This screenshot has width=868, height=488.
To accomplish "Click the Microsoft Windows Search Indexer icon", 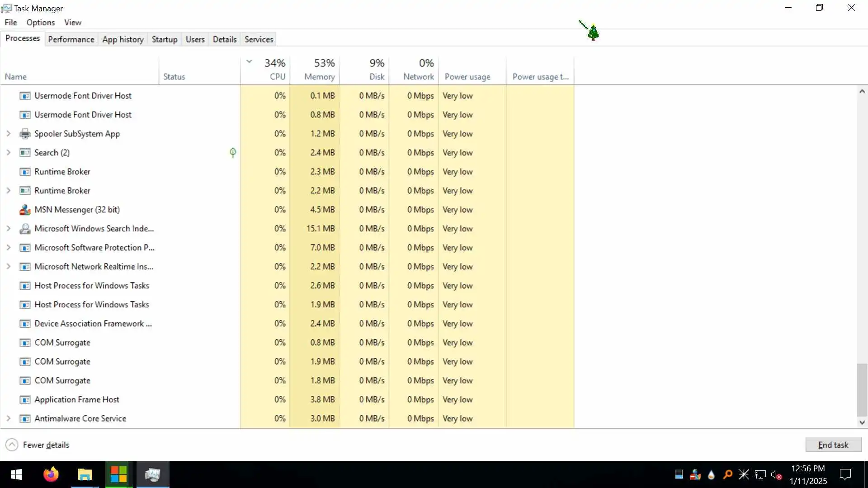I will point(25,229).
